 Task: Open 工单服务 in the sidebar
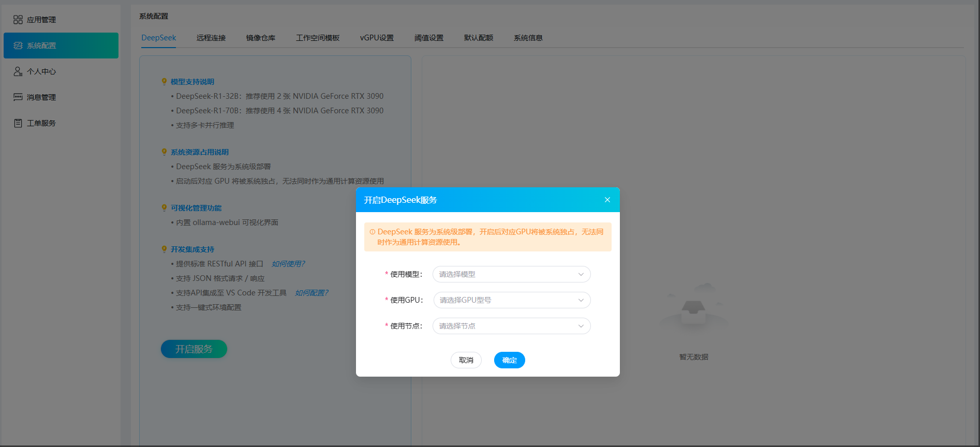(x=61, y=123)
